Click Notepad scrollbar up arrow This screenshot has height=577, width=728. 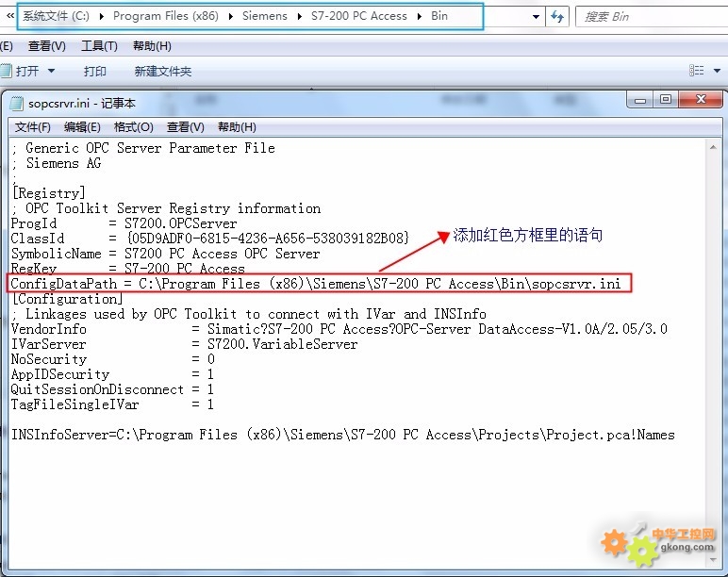coord(713,147)
